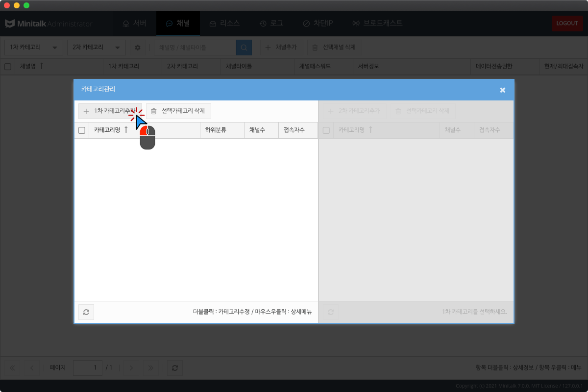This screenshot has height=392, width=588.
Task: Click the LOGOUT button
Action: click(x=567, y=23)
